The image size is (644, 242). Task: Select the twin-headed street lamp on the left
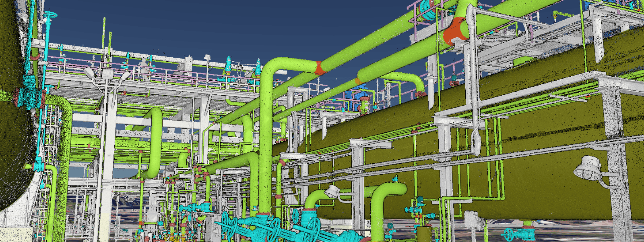pos(107,77)
